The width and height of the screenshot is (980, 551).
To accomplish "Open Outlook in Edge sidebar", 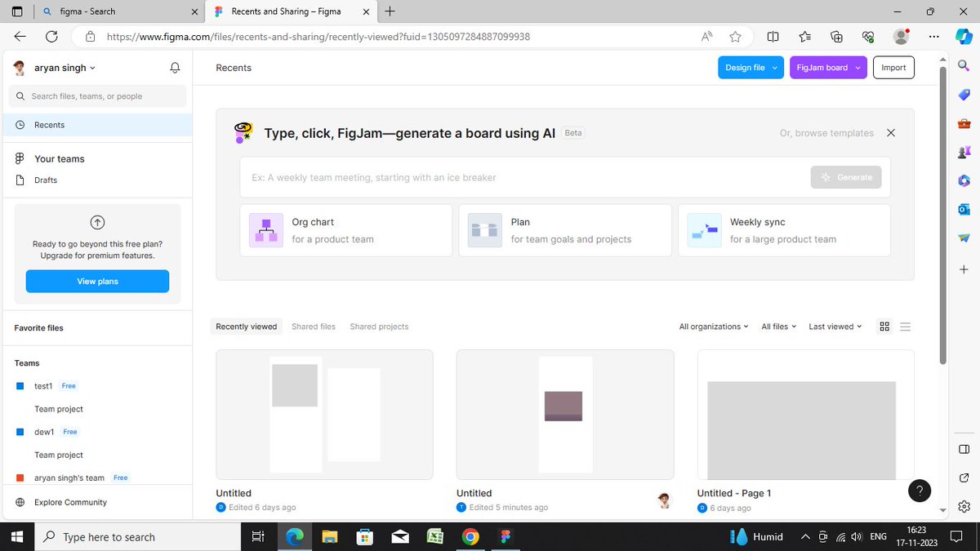I will click(x=964, y=209).
